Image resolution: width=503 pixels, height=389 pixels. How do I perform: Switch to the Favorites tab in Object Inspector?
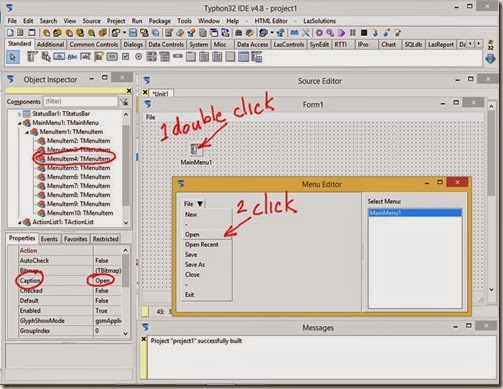(76, 239)
